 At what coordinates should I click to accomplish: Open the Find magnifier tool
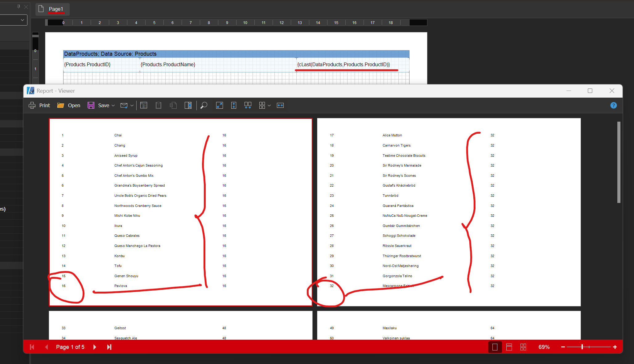pyautogui.click(x=204, y=105)
